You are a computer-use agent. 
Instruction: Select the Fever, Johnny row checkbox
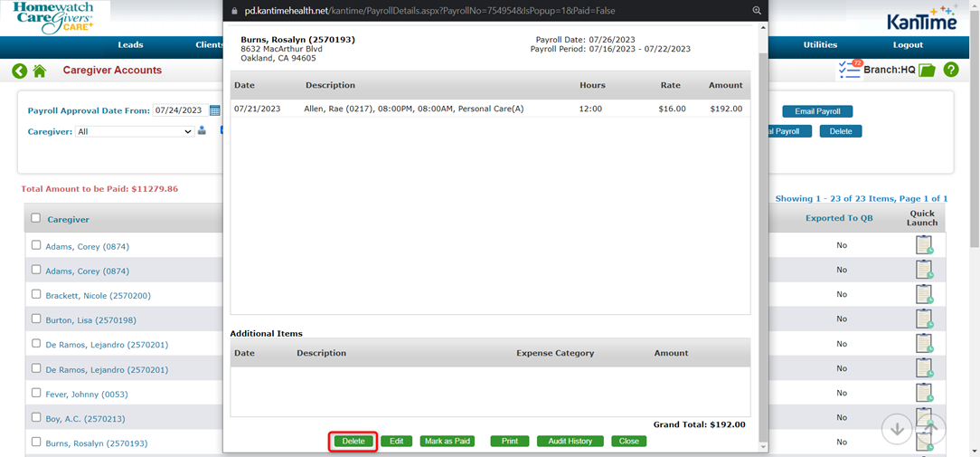pos(36,393)
